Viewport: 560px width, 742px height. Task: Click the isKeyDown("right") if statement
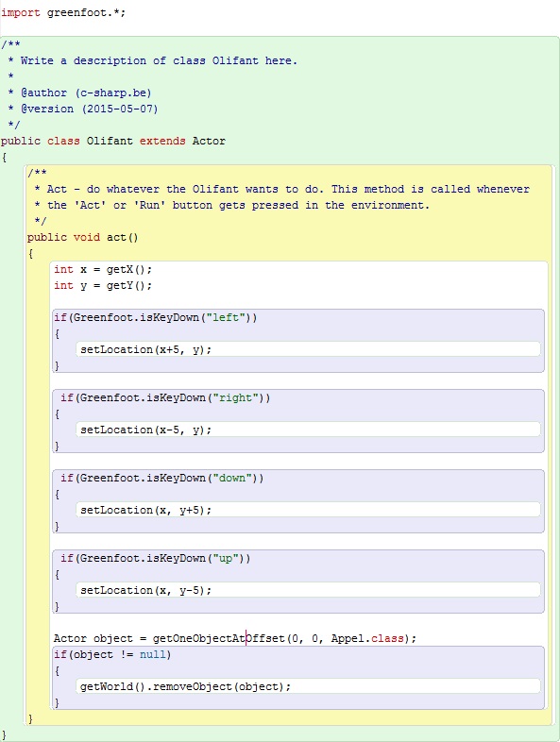165,398
